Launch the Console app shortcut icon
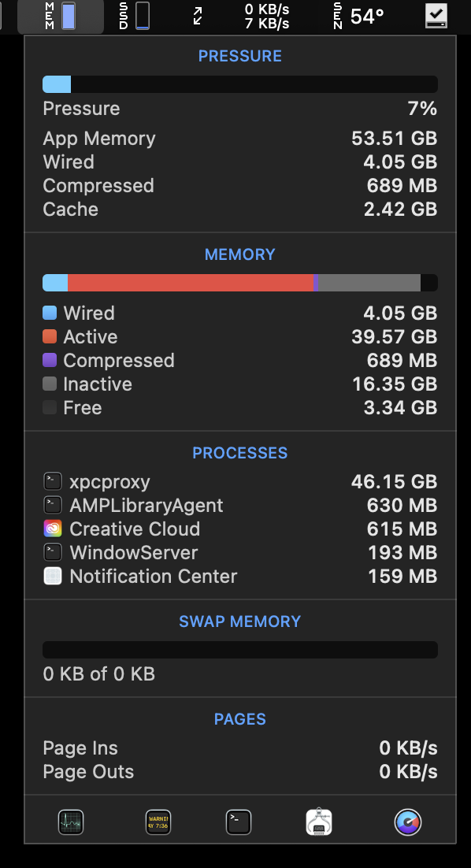This screenshot has width=471, height=868. [x=158, y=822]
